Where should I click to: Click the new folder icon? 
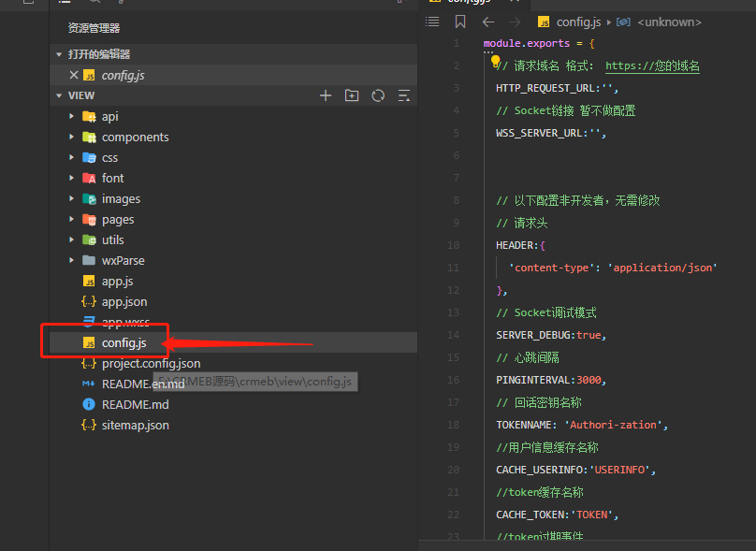(x=352, y=95)
